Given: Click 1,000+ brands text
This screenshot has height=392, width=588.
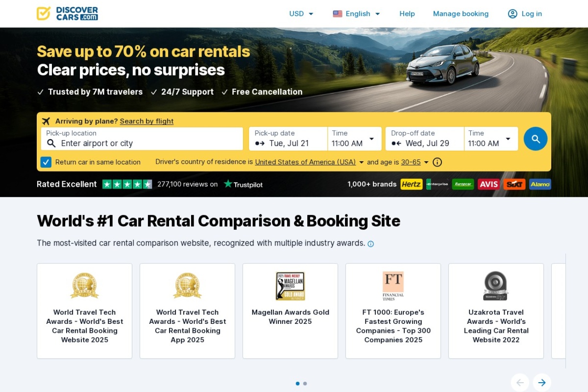Looking at the screenshot, I should [x=372, y=184].
